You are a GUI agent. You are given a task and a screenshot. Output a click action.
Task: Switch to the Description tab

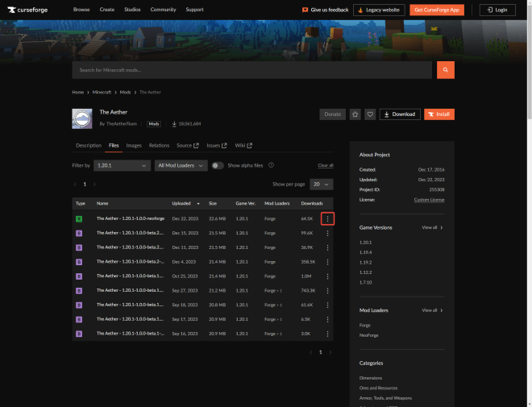pos(89,146)
